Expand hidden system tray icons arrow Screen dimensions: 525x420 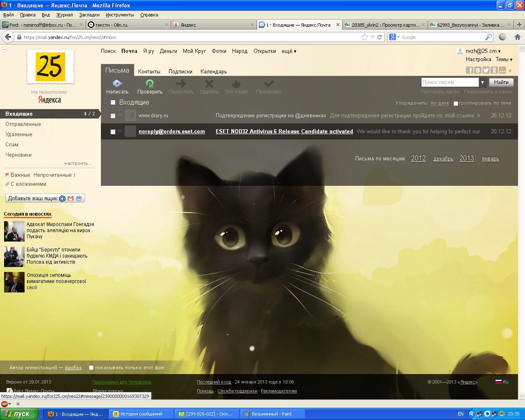pos(472,414)
